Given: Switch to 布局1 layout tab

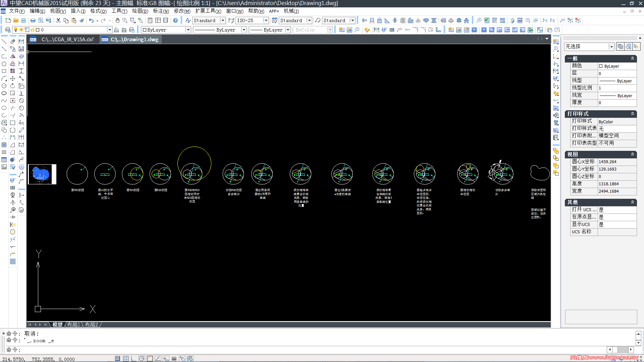Looking at the screenshot, I should tap(73, 324).
